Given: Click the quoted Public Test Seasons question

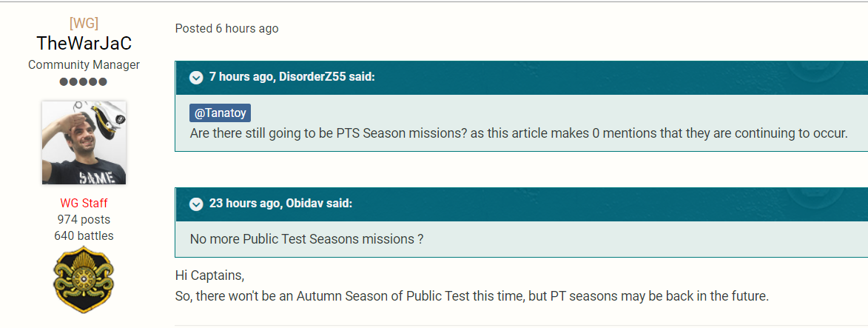Looking at the screenshot, I should [306, 239].
